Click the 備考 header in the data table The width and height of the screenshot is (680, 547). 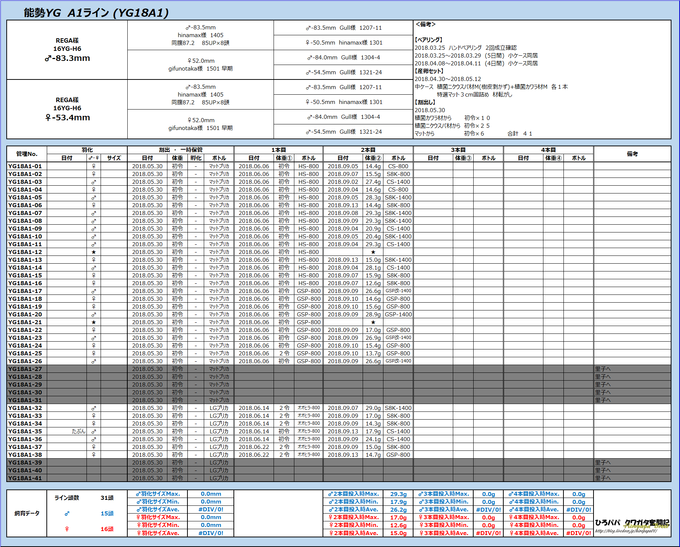[632, 154]
